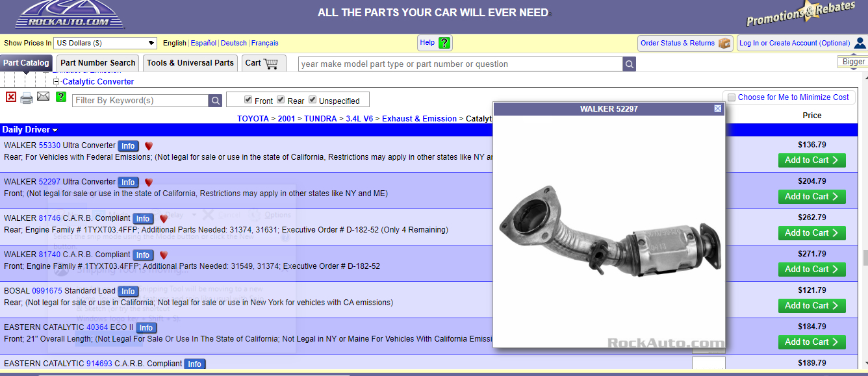Add WALKER 55330 ($136.79) to cart
Screen dimensions: 868x376
click(x=811, y=160)
